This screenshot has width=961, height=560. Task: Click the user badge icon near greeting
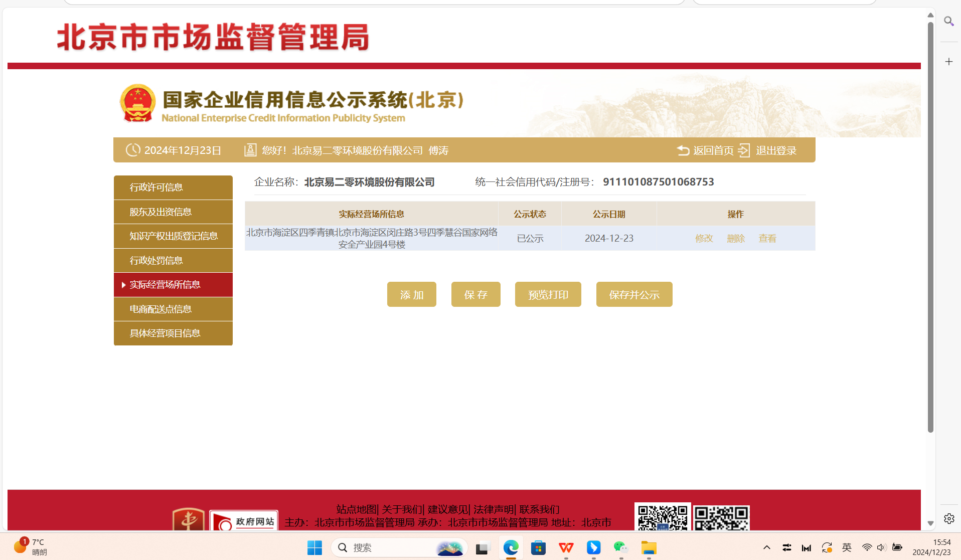click(250, 150)
